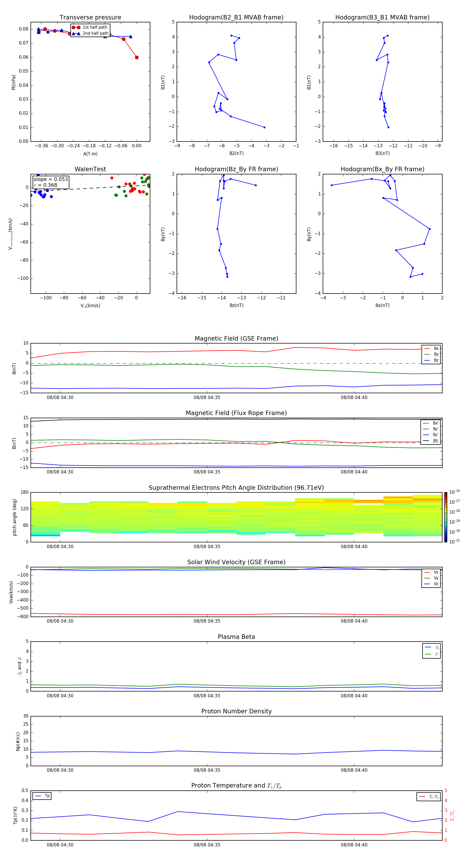This screenshot has width=473, height=868.
Task: Click the '1st half path' legend entry
Action: tap(90, 27)
